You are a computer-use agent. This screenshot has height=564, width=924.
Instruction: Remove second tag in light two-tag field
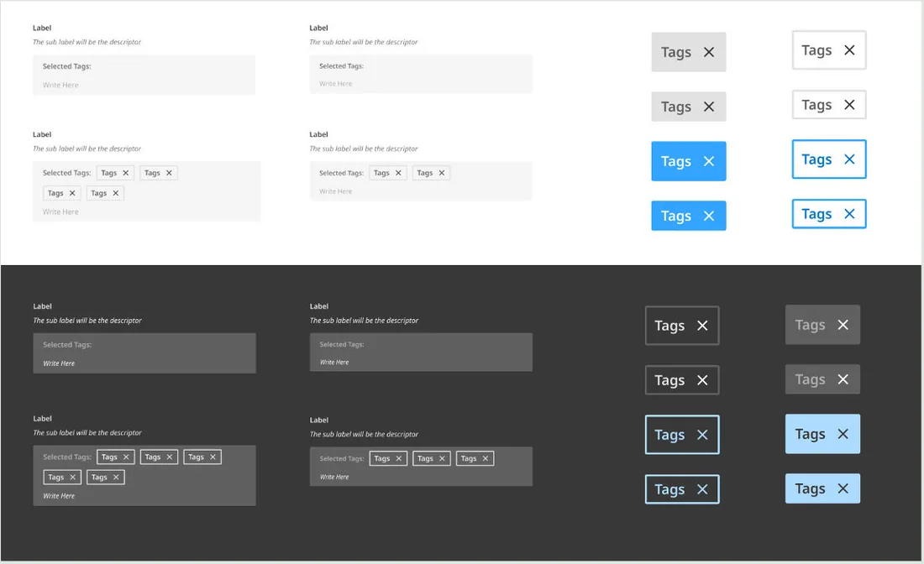tap(441, 173)
